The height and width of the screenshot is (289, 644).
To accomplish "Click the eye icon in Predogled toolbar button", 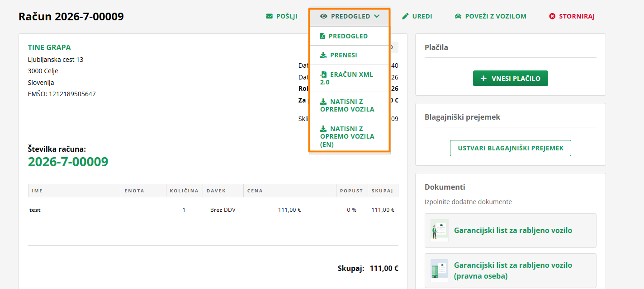I will [323, 16].
